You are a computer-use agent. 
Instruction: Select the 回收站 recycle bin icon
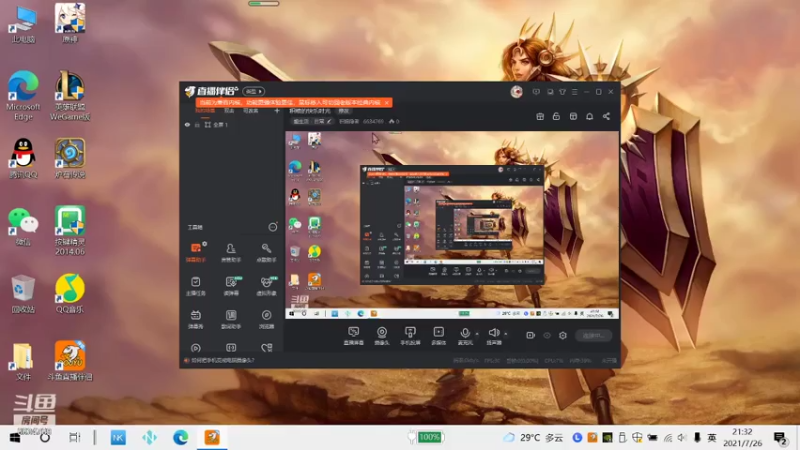23,293
